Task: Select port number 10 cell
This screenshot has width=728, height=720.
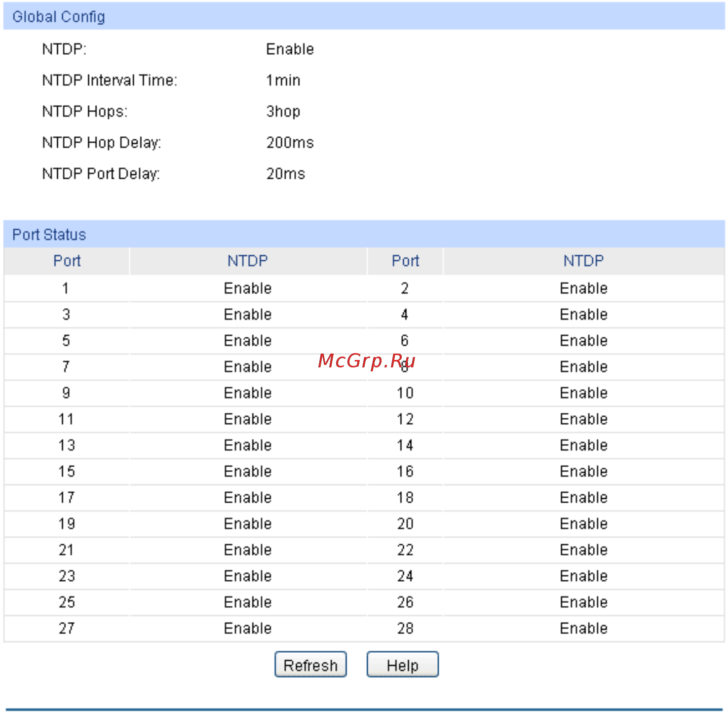Action: click(x=405, y=393)
